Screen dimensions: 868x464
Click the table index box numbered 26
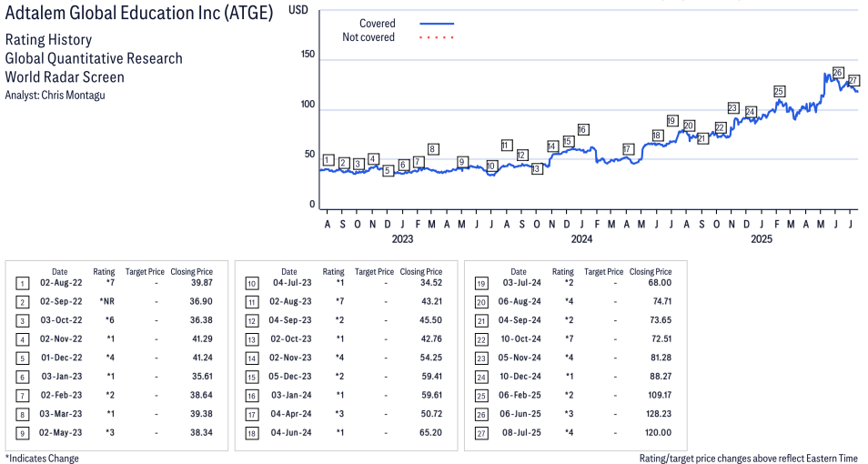[481, 415]
